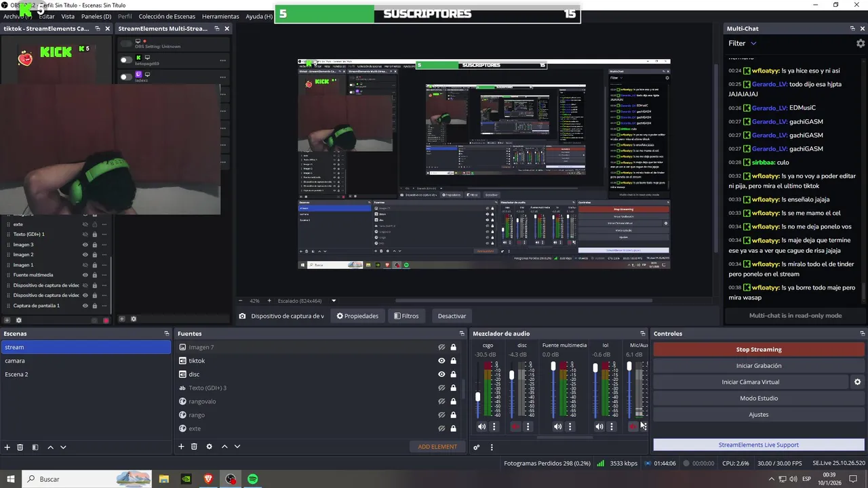Open Ajustes from the Controles panel

click(x=759, y=415)
